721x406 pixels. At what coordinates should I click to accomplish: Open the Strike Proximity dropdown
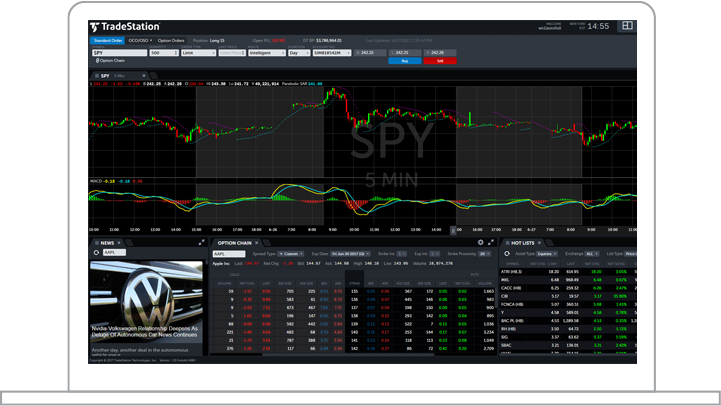(x=484, y=254)
